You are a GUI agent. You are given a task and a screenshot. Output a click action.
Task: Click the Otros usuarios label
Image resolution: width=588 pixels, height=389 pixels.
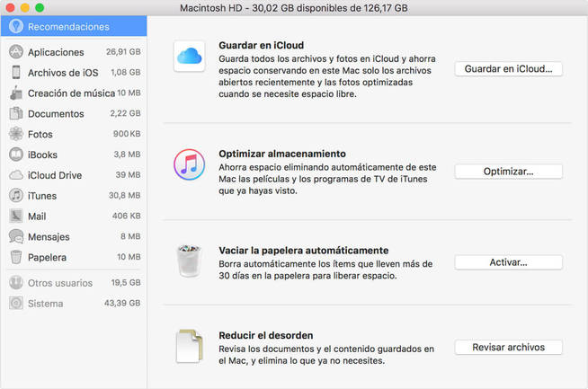(60, 283)
